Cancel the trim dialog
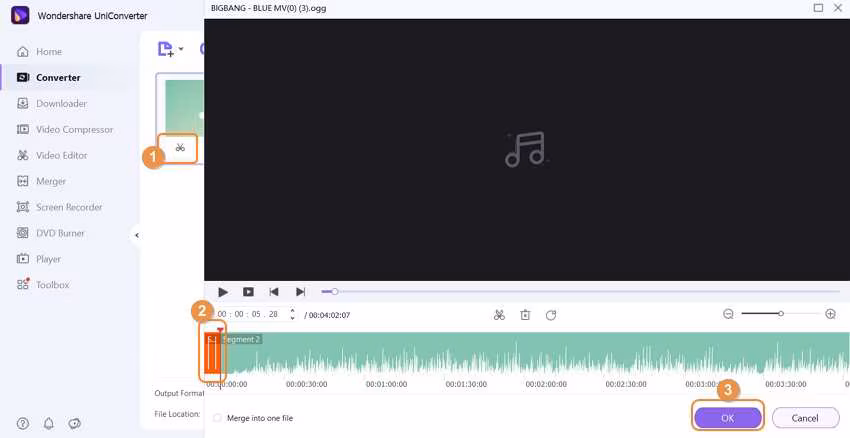 [805, 418]
